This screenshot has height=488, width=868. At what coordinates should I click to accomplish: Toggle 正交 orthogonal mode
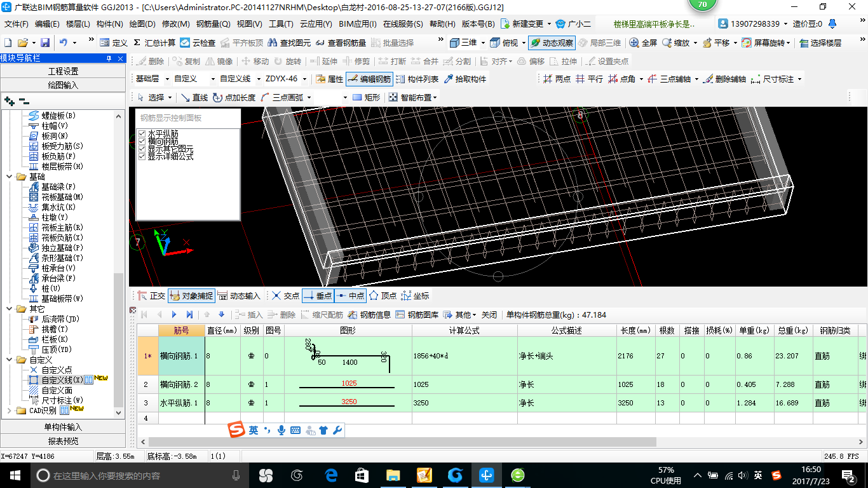click(x=151, y=295)
